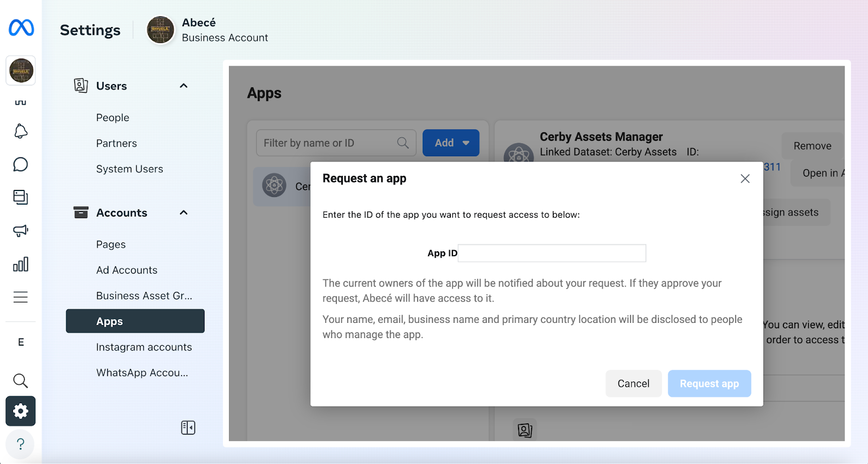Screen dimensions: 868x464
Task: Open the Search magnifier in left rail
Action: (x=21, y=380)
